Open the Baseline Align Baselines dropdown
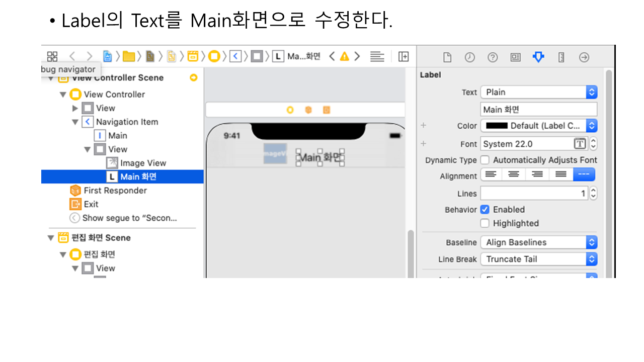This screenshot has width=644, height=362. pyautogui.click(x=538, y=242)
